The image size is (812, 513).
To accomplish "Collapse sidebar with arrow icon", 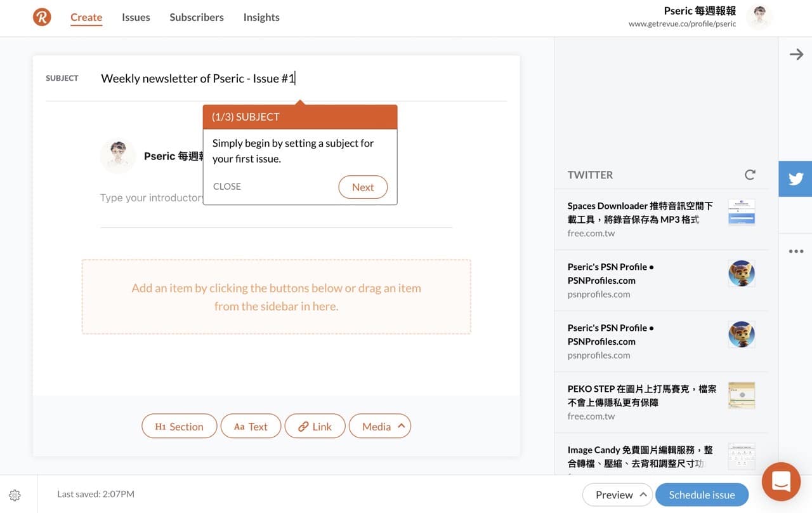I will [x=796, y=55].
